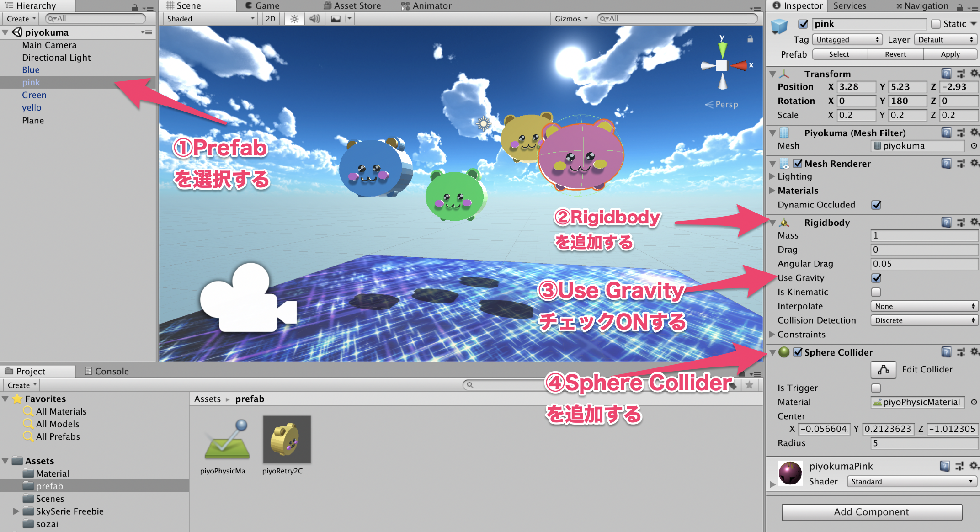Click the Add Component button
Image resolution: width=980 pixels, height=532 pixels.
click(871, 512)
